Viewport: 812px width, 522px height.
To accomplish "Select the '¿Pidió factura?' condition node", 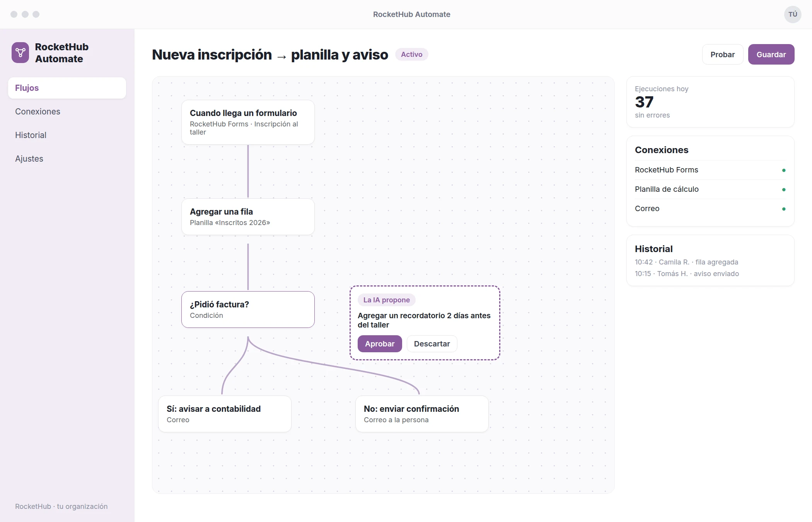I will coord(248,309).
